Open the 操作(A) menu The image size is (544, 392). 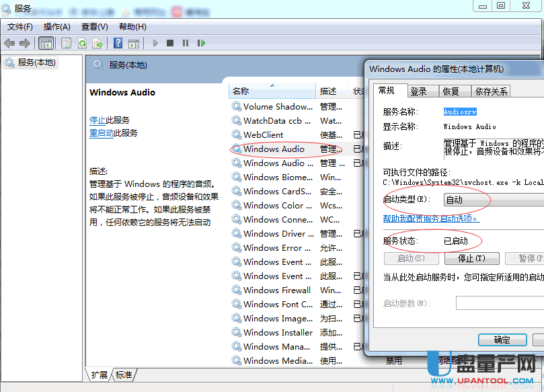pyautogui.click(x=57, y=27)
